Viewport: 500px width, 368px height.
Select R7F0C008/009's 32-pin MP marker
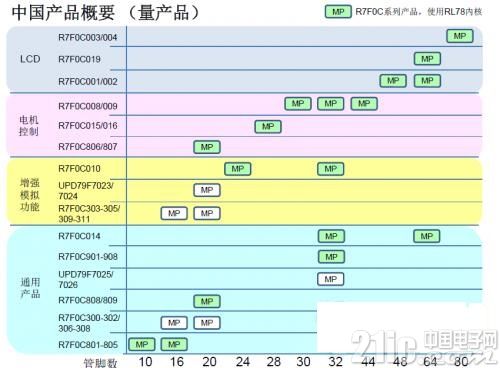(331, 104)
